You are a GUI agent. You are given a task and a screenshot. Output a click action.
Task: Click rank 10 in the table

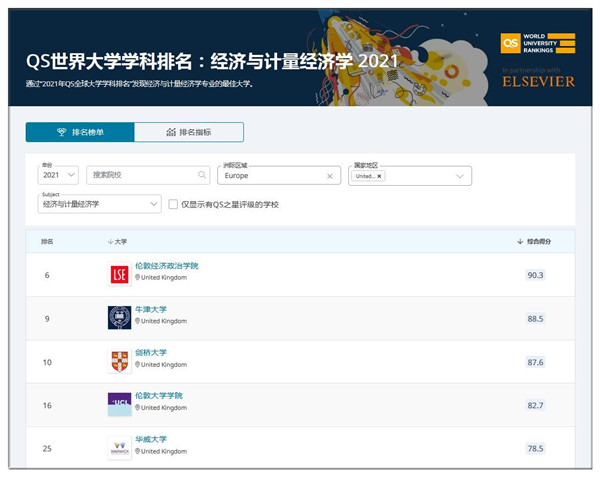(47, 362)
